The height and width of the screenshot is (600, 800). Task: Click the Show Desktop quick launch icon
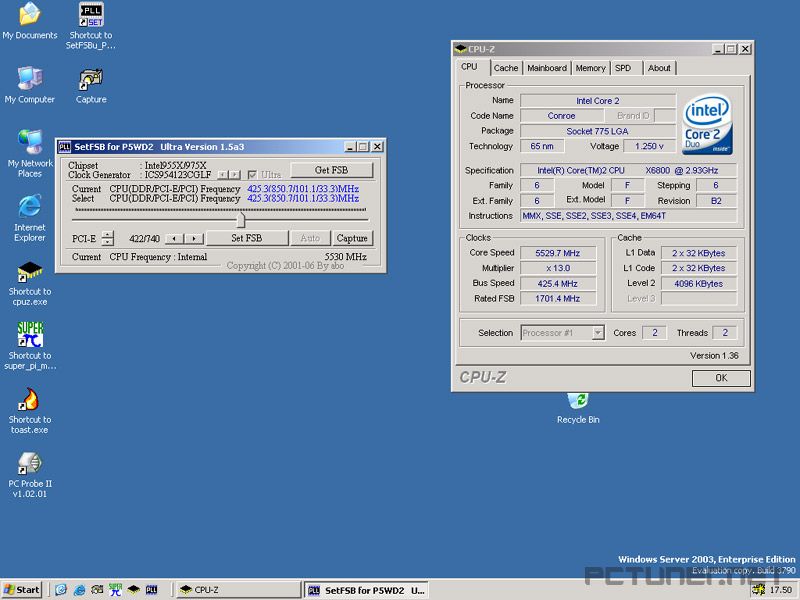[x=61, y=590]
